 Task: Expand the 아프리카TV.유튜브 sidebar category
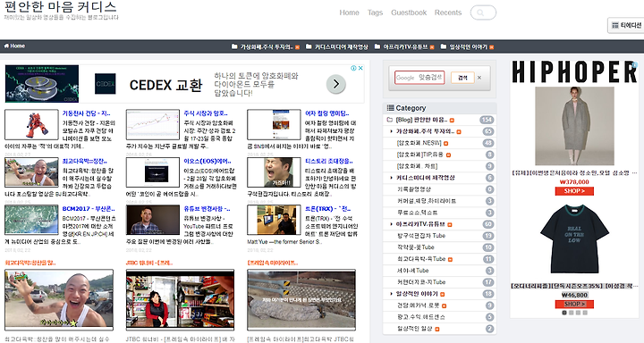420,224
